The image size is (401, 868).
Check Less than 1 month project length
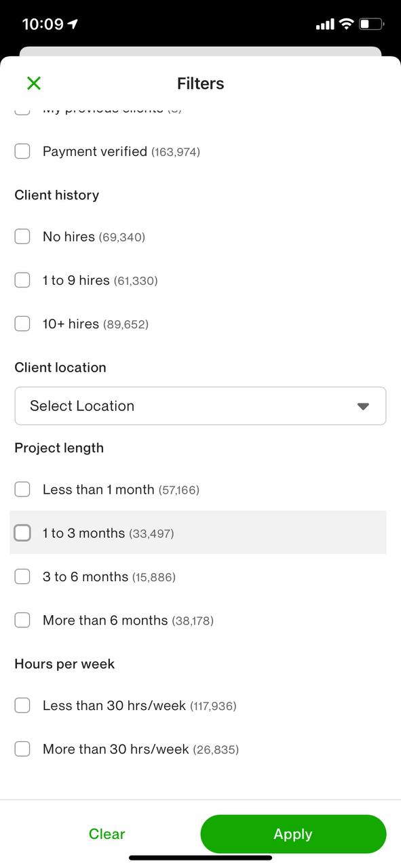pyautogui.click(x=22, y=489)
